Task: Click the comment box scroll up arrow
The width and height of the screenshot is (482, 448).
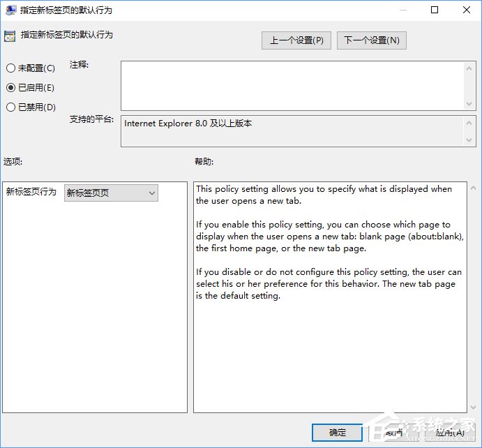Action: click(x=469, y=68)
